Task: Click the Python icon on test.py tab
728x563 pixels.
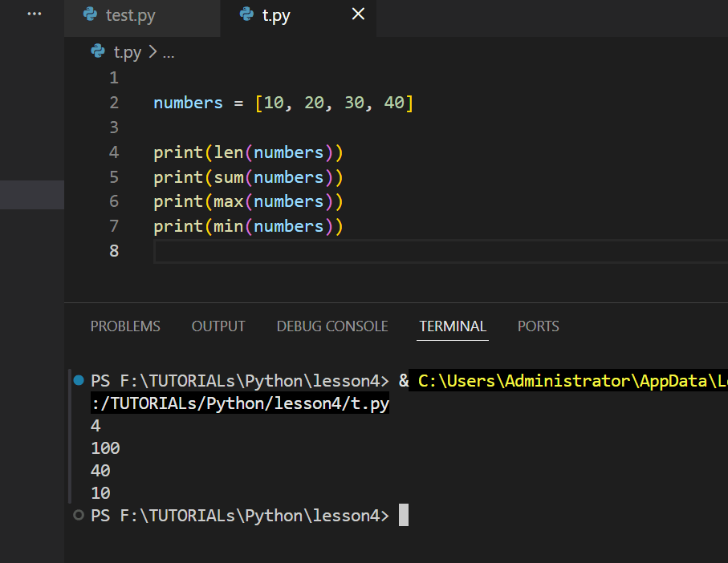Action: [90, 14]
